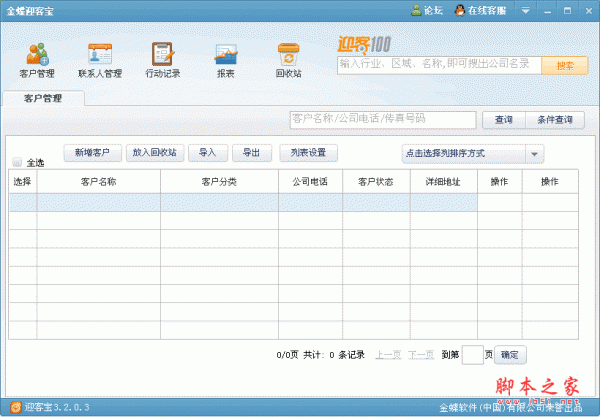Click the 客户状态 column header
The height and width of the screenshot is (417, 600).
pyautogui.click(x=376, y=182)
